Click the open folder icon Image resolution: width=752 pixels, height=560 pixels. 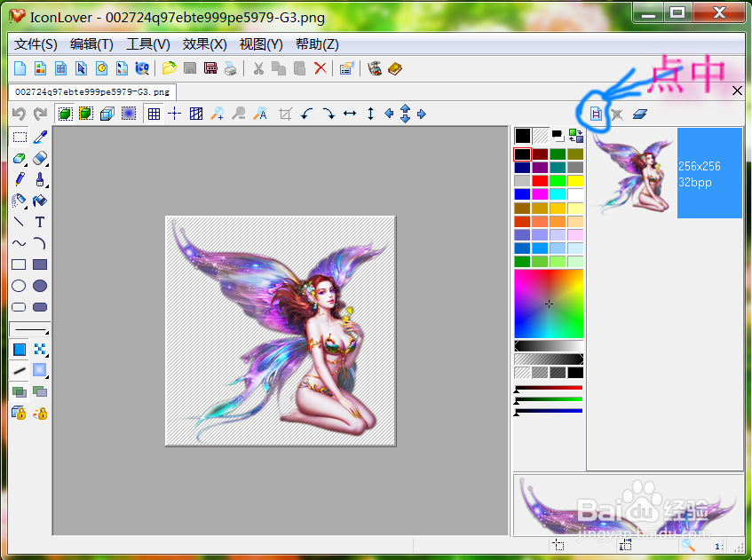tap(169, 68)
